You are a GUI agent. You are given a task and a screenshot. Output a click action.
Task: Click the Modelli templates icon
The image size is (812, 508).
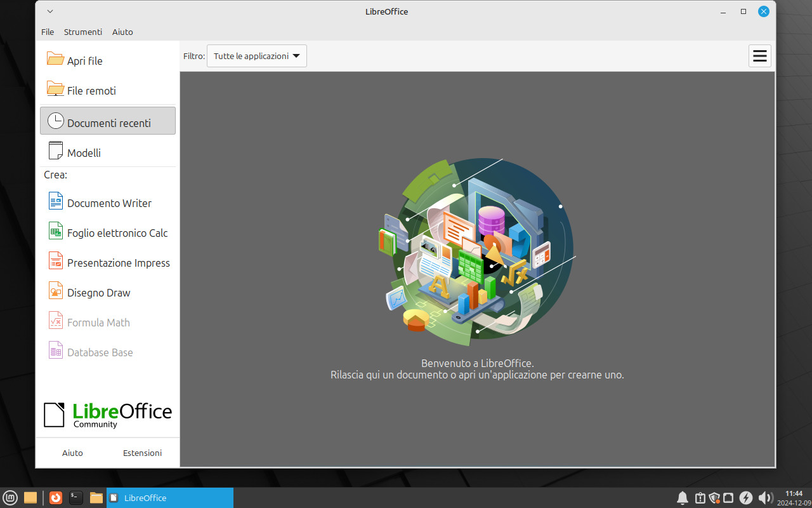[x=56, y=151]
